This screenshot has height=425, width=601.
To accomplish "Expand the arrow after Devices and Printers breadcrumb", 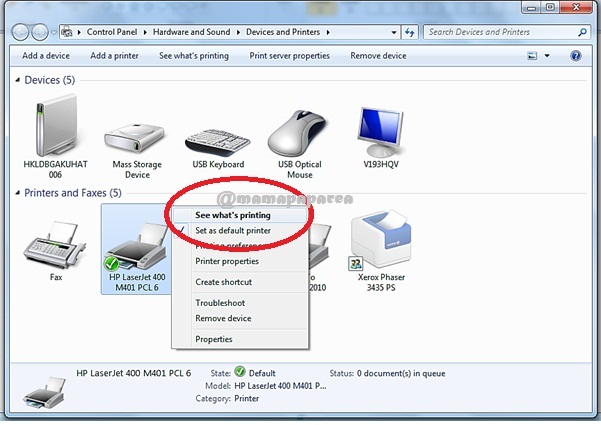I will point(328,32).
